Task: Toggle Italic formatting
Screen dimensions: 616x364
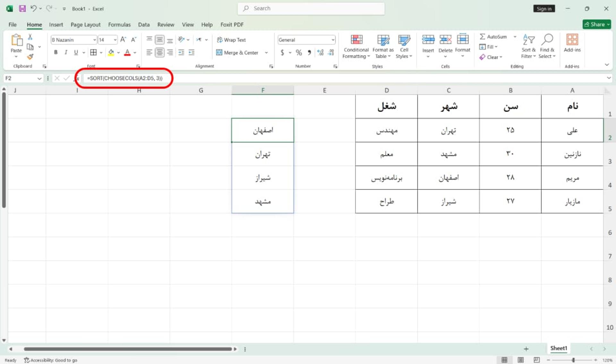Action: (x=66, y=52)
